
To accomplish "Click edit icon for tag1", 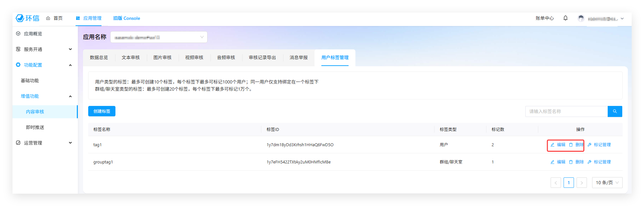I will [552, 145].
